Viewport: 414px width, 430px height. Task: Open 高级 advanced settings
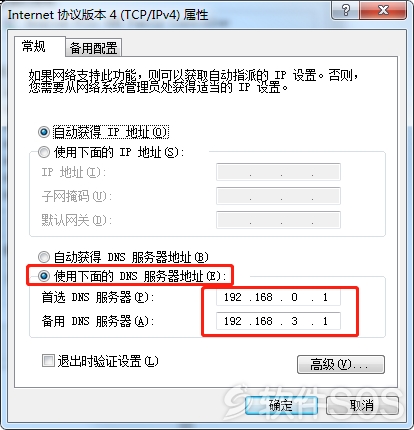point(341,364)
